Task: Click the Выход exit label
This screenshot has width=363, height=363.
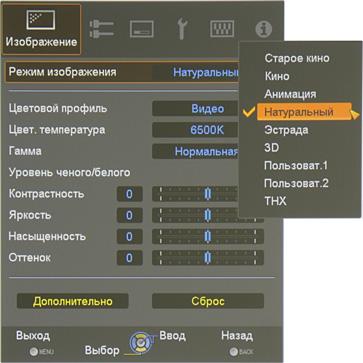Action: pos(33,335)
